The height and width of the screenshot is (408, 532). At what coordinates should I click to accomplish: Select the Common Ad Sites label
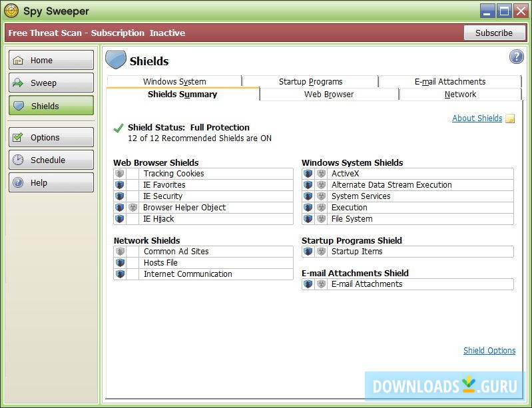pos(176,252)
